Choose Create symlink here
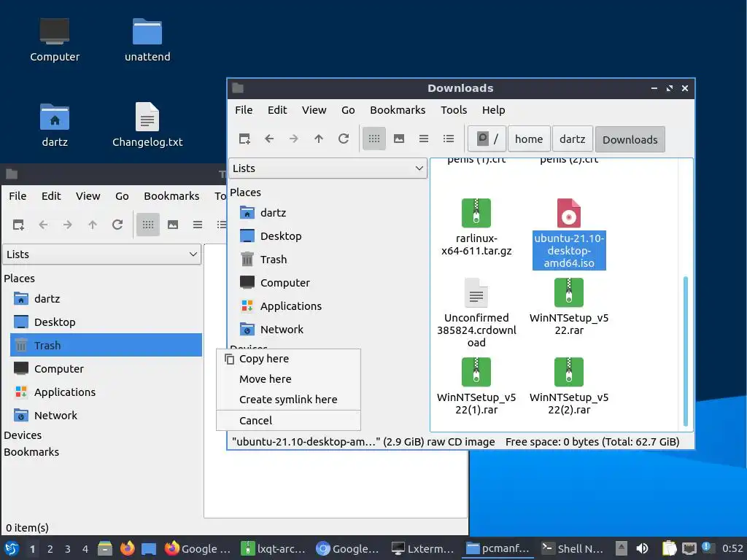 (x=288, y=400)
